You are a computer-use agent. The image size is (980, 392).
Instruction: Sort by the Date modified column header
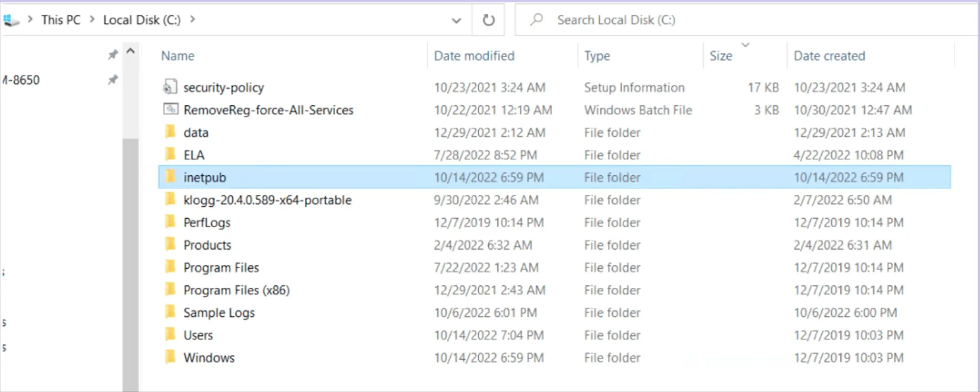(474, 56)
